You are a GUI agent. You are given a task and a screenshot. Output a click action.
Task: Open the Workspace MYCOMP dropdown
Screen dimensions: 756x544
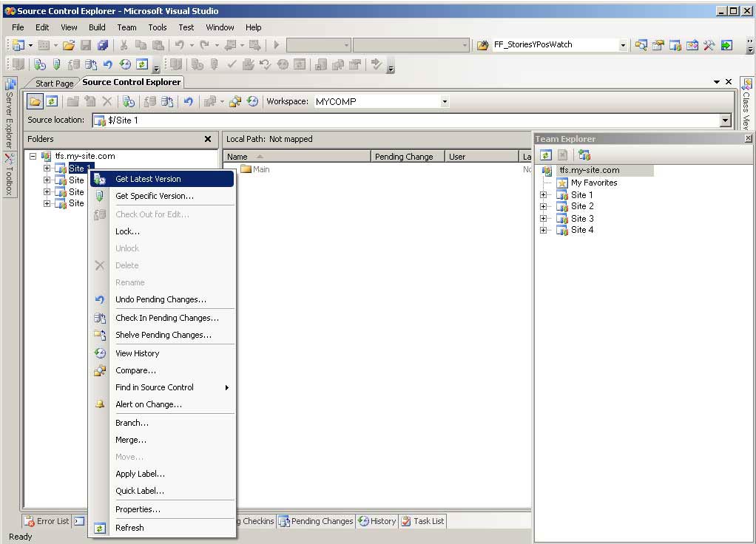click(x=445, y=102)
